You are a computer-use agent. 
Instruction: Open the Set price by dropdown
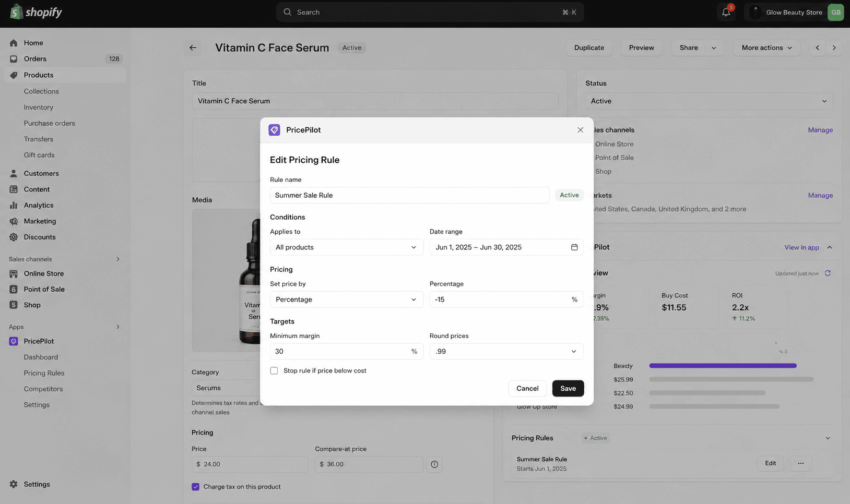coord(347,299)
